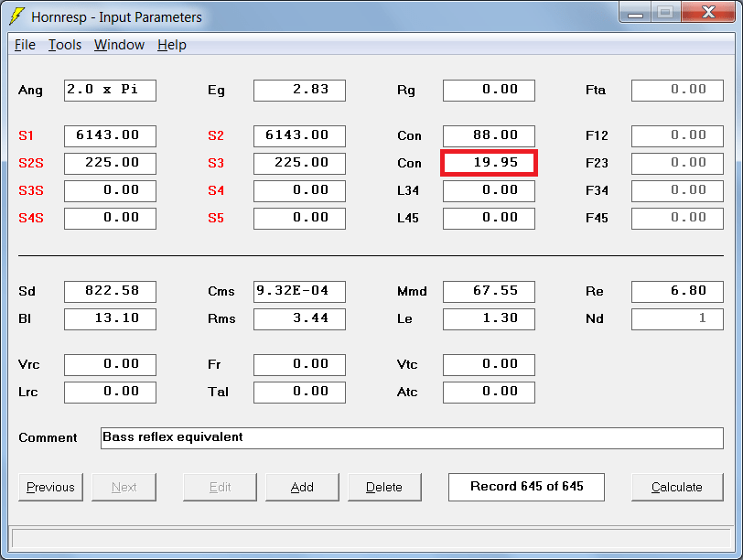Delete the current record
The image size is (743, 560).
384,487
